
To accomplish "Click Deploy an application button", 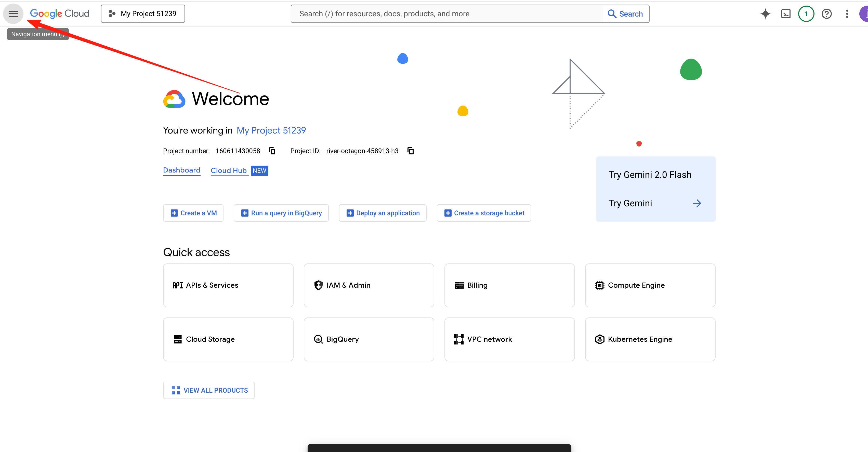I will point(383,213).
